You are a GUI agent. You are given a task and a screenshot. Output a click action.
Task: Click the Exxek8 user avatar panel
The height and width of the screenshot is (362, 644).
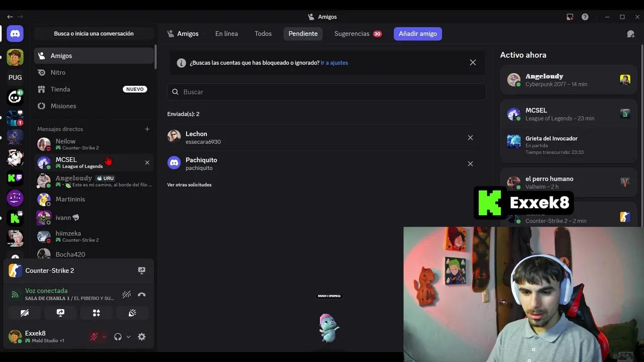click(x=45, y=337)
